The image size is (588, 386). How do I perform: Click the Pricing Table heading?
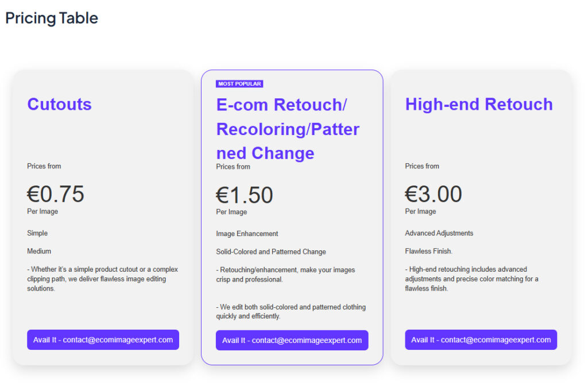tap(52, 18)
